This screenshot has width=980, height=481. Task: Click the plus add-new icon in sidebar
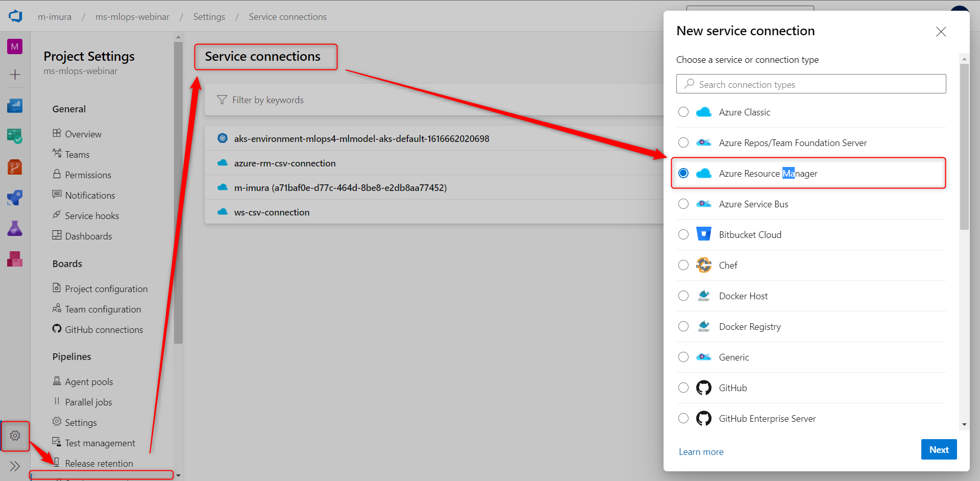(15, 75)
